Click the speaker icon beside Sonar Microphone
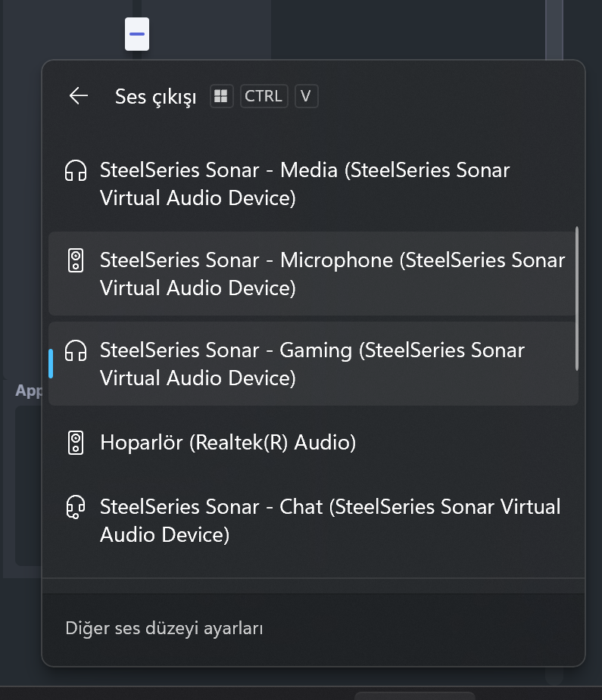This screenshot has width=602, height=700. tap(76, 260)
